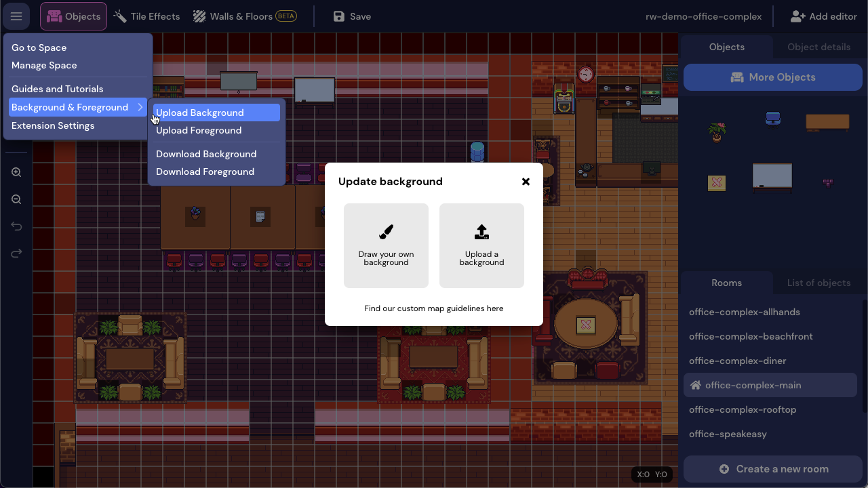This screenshot has height=488, width=868.
Task: Select the Objects tool in toolbar
Action: (73, 16)
